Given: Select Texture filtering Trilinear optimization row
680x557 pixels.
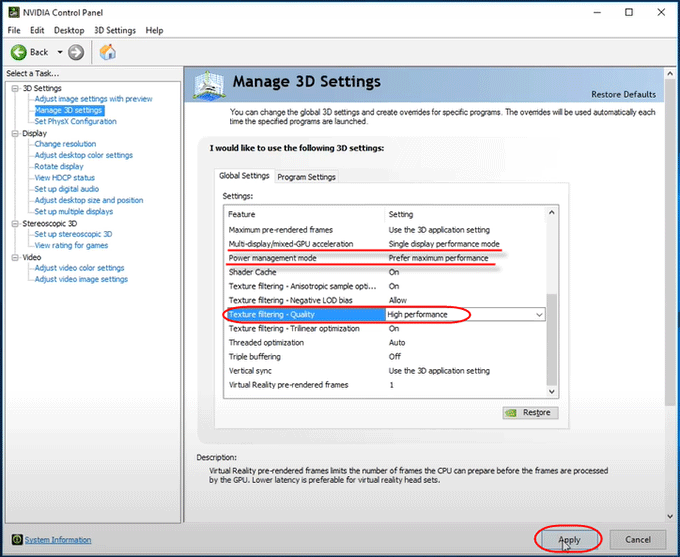Looking at the screenshot, I should pos(385,328).
